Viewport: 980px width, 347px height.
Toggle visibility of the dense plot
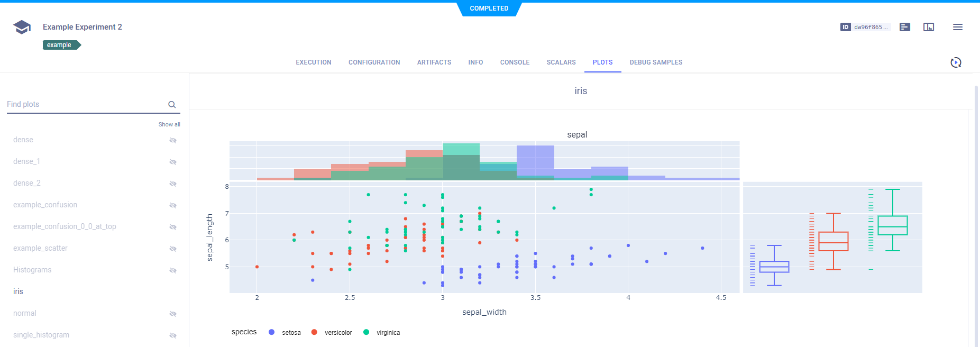172,140
